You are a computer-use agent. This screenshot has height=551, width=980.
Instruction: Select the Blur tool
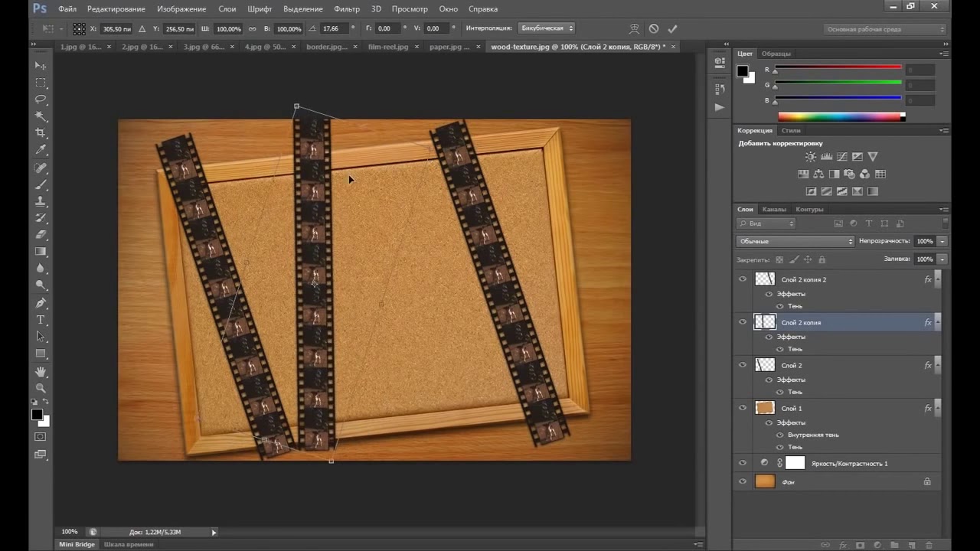pyautogui.click(x=41, y=269)
